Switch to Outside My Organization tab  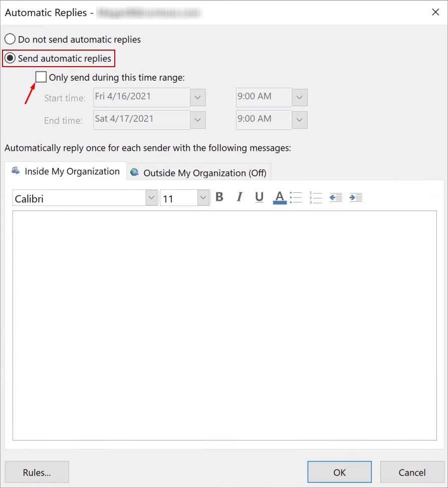pos(199,172)
